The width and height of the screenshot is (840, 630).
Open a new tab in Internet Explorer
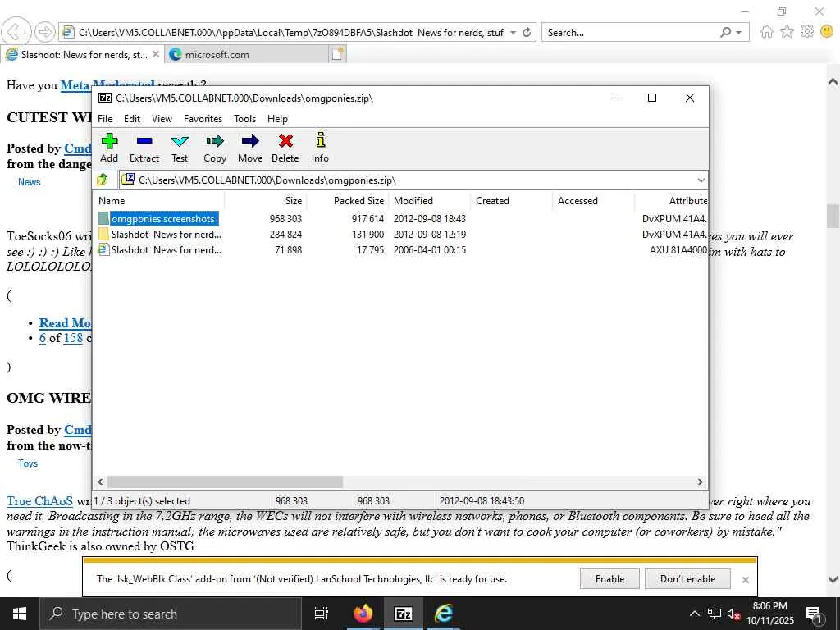click(x=337, y=54)
